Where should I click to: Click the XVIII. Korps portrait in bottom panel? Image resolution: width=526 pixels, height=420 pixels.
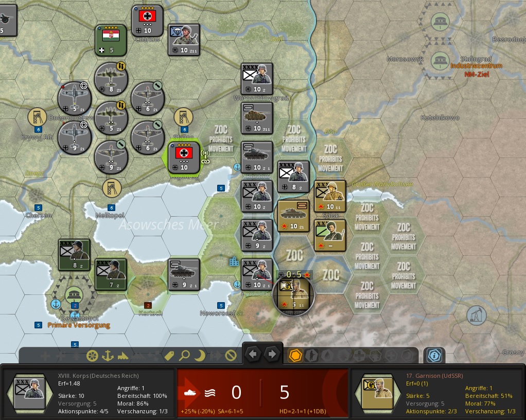click(x=30, y=393)
